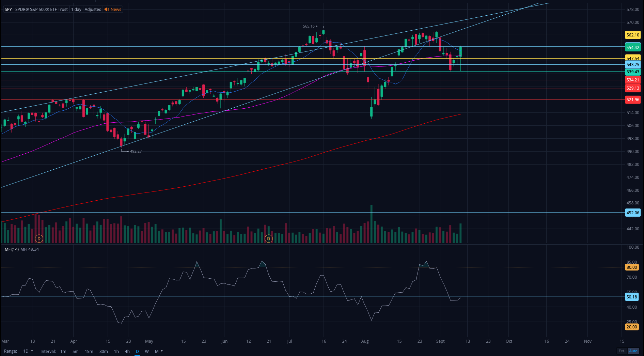The height and width of the screenshot is (356, 644).
Task: Click the green 554.42 current price label
Action: (633, 48)
